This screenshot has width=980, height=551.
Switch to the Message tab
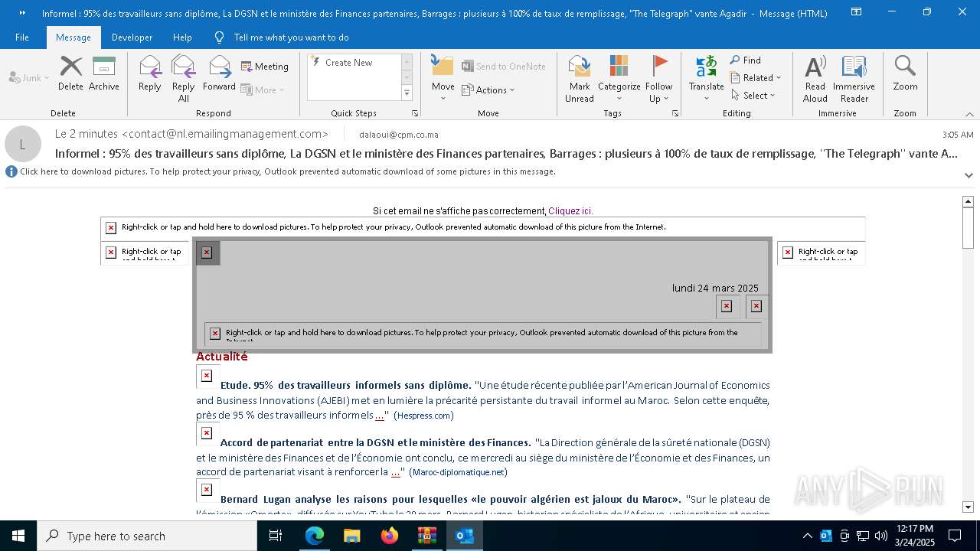pyautogui.click(x=73, y=37)
